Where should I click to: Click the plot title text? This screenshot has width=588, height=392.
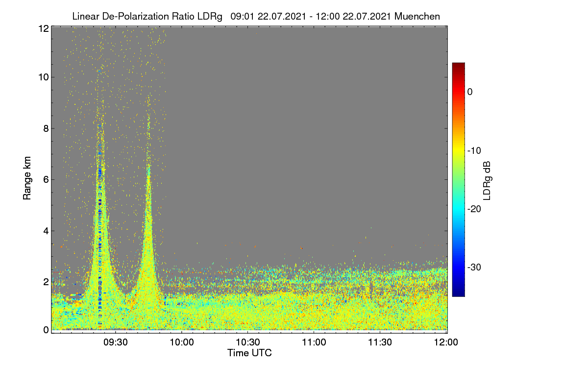[x=256, y=16]
